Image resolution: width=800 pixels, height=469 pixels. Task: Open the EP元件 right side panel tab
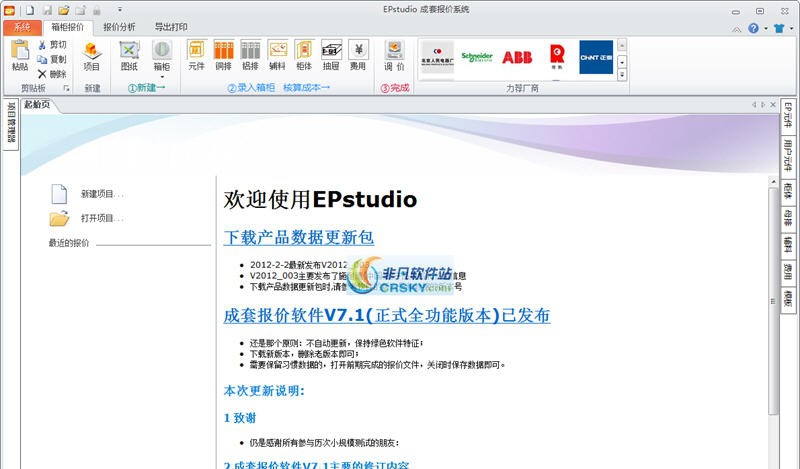coord(788,116)
